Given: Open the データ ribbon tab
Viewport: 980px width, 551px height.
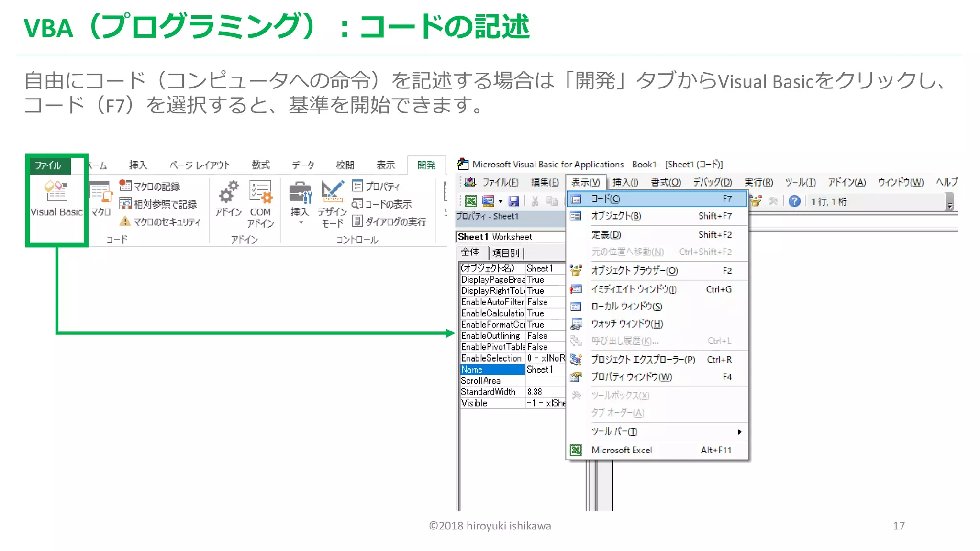Looking at the screenshot, I should tap(303, 165).
